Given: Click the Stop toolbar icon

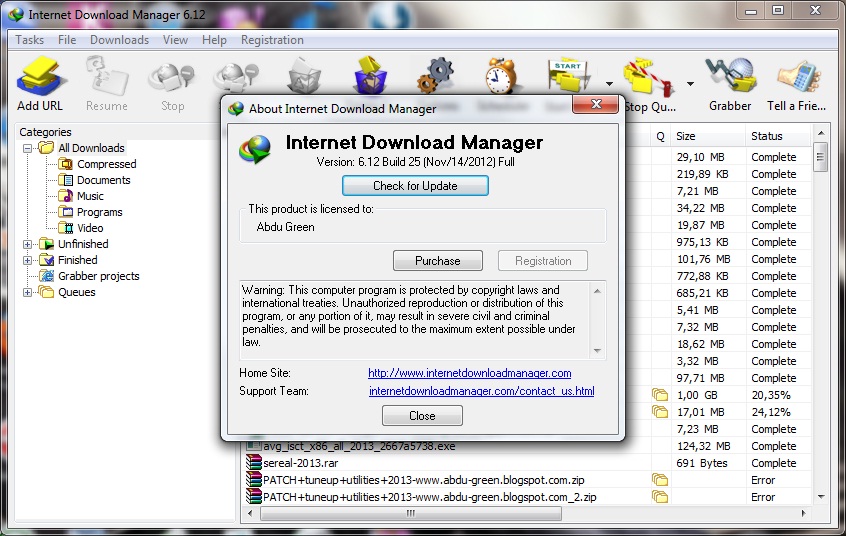Looking at the screenshot, I should pyautogui.click(x=172, y=80).
